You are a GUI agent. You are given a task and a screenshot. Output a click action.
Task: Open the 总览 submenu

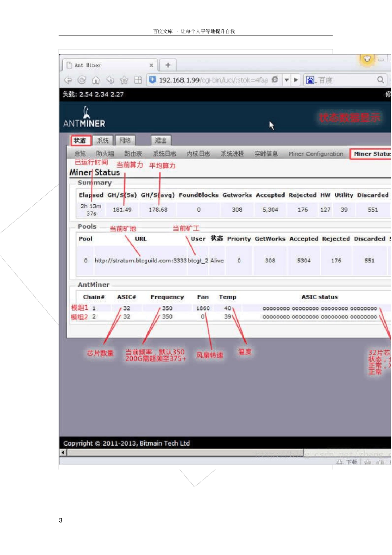80,154
